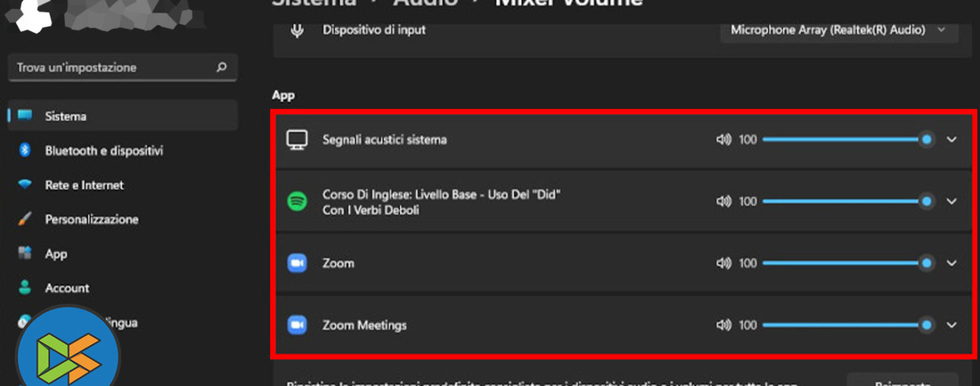Viewport: 980px width, 386px height.
Task: Go to Bluetooth e dispositivi settings
Action: [103, 151]
